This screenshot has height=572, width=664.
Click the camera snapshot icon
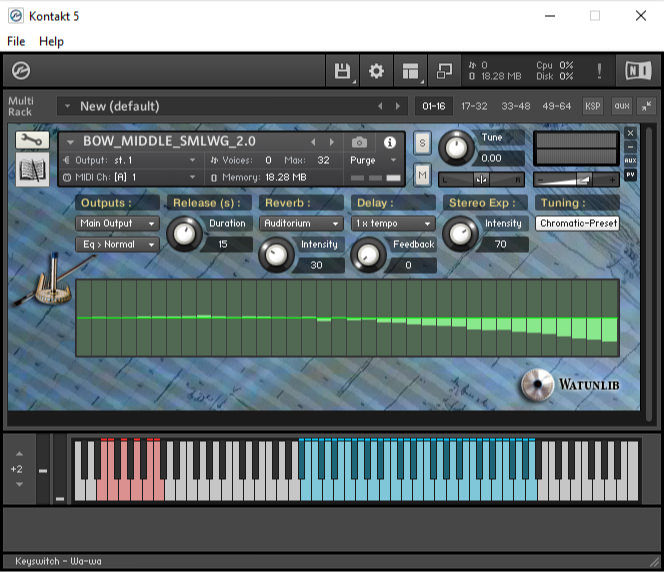tap(359, 142)
